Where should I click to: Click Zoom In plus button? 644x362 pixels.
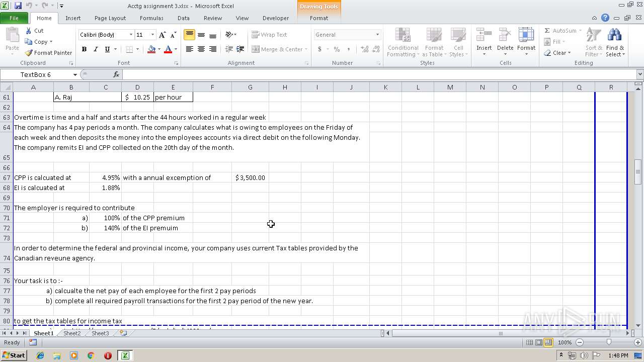[638, 342]
